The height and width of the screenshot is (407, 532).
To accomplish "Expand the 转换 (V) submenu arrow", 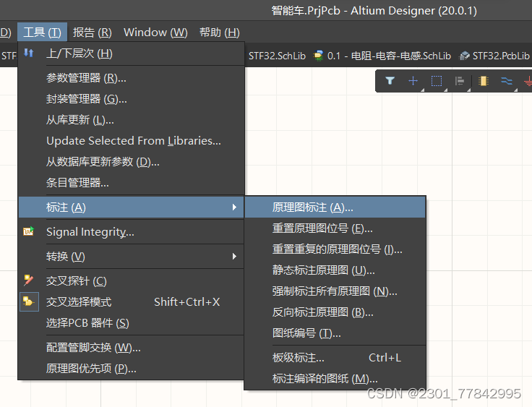I will pos(234,256).
